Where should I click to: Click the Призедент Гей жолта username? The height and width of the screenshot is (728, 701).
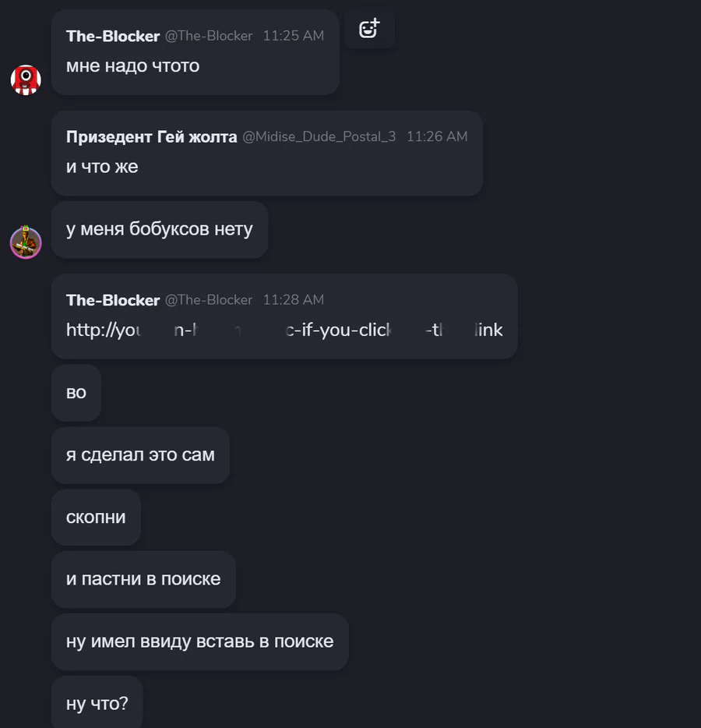[151, 136]
